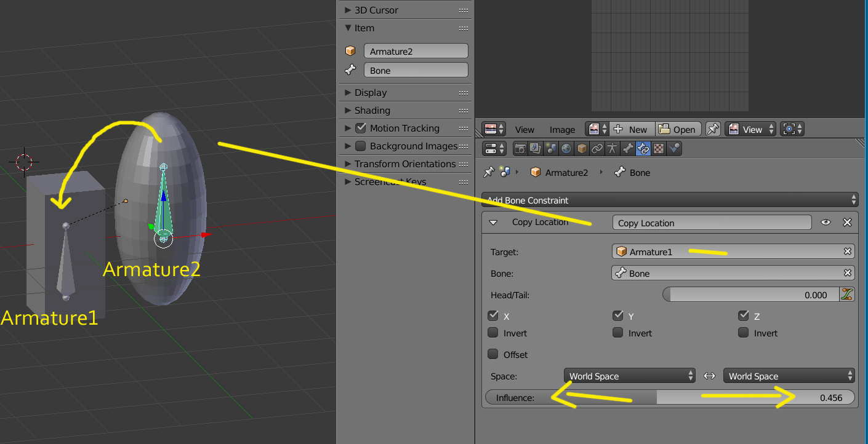Open the properties editor's editor type selector
Image resolution: width=868 pixels, height=444 pixels.
click(x=494, y=148)
